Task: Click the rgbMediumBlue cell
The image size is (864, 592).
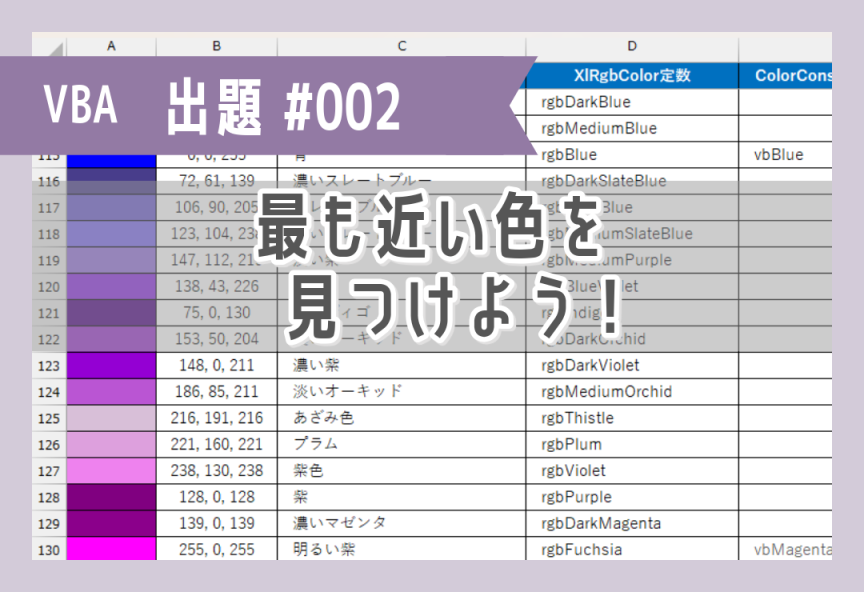Action: point(632,128)
